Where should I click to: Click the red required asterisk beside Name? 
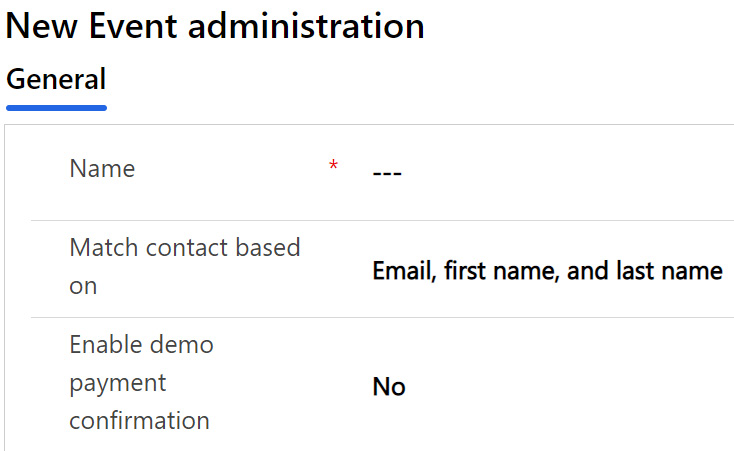coord(333,165)
